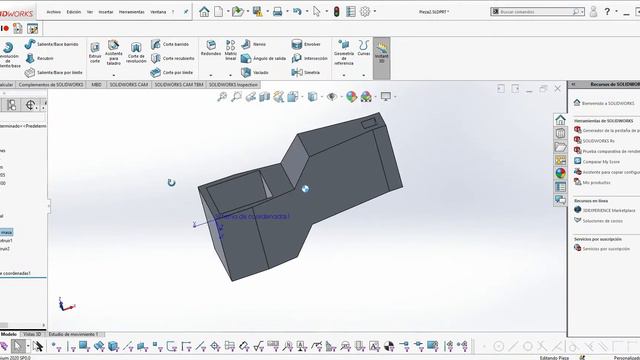Open Geometría de referencia tool
Viewport: 640px width, 360px height.
click(344, 52)
